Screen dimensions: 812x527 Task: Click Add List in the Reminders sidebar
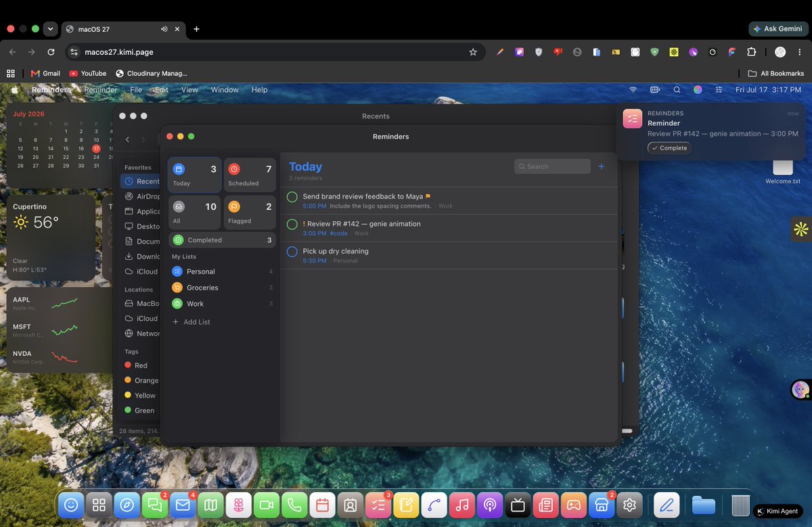tap(191, 322)
